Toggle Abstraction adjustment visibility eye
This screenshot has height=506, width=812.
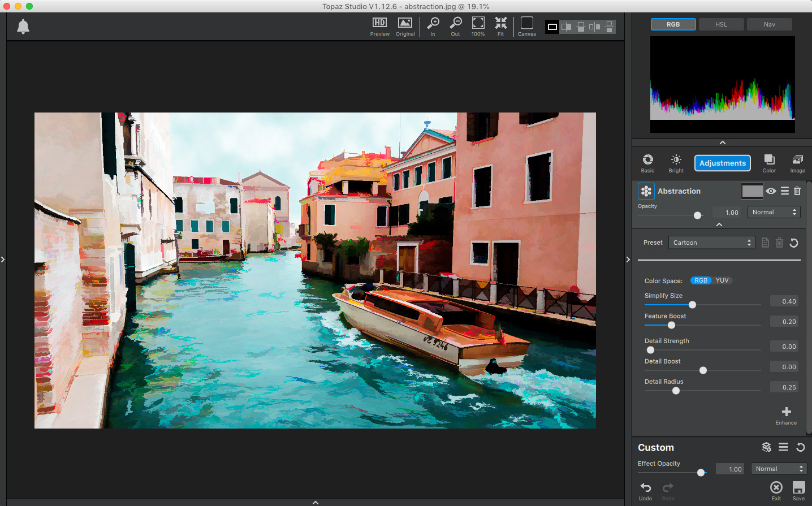point(771,191)
